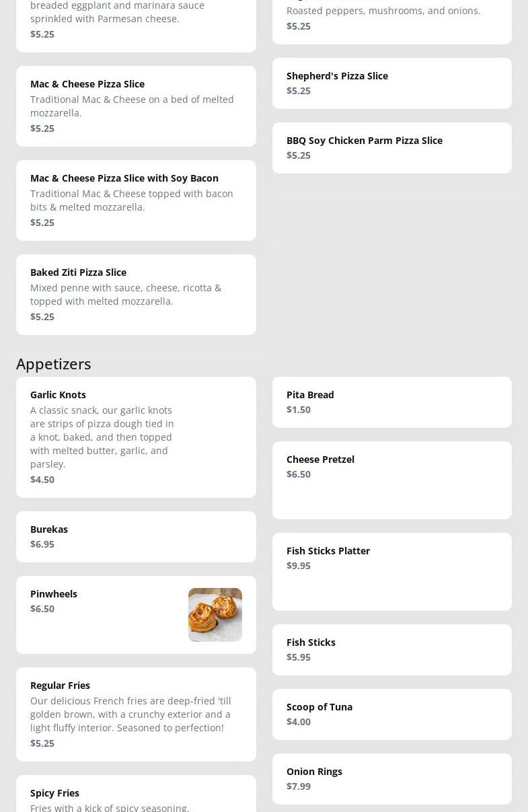Click the Pinwheels photo thumbnail
Screen dimensions: 528x812
[x=215, y=614]
